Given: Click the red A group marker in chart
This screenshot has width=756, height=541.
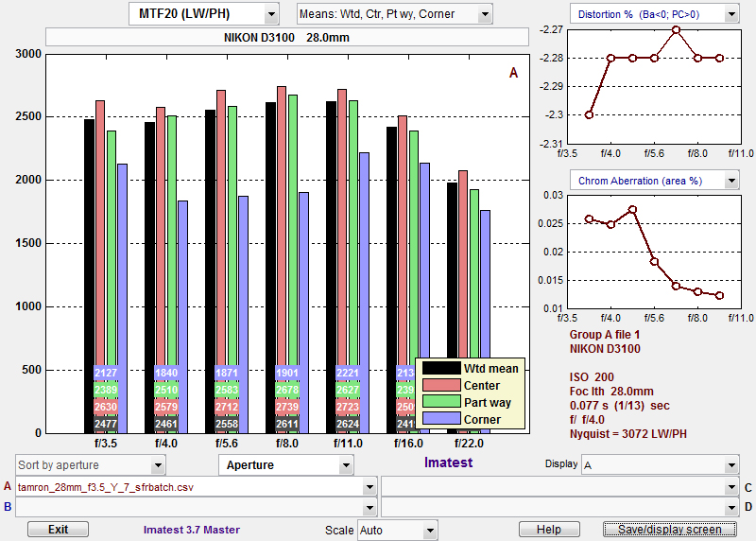Looking at the screenshot, I should click(x=513, y=73).
